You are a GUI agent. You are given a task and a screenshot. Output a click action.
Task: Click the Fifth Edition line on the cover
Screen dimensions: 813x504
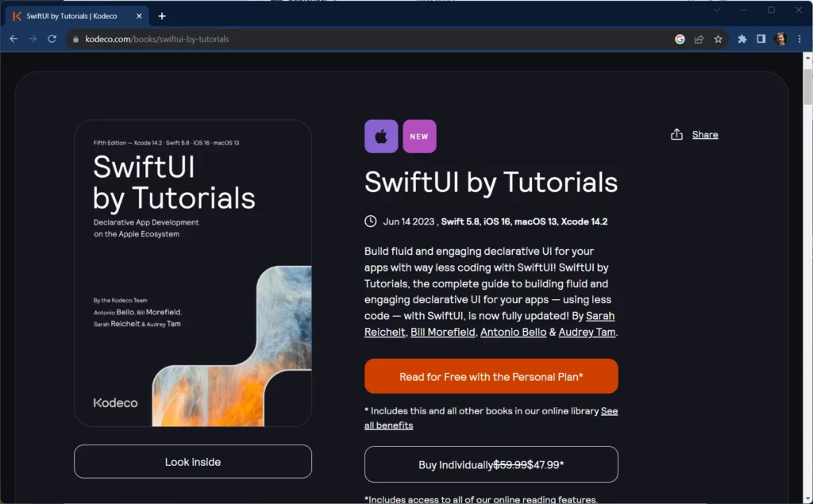(166, 143)
